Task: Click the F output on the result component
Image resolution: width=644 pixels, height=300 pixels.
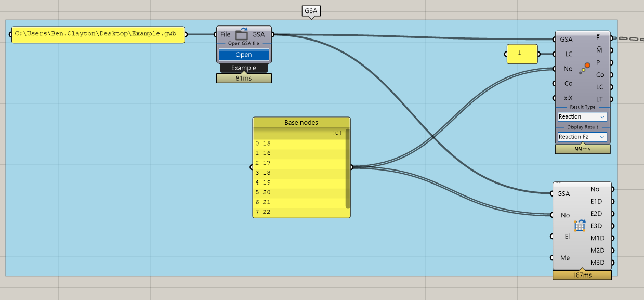Action: pos(598,37)
